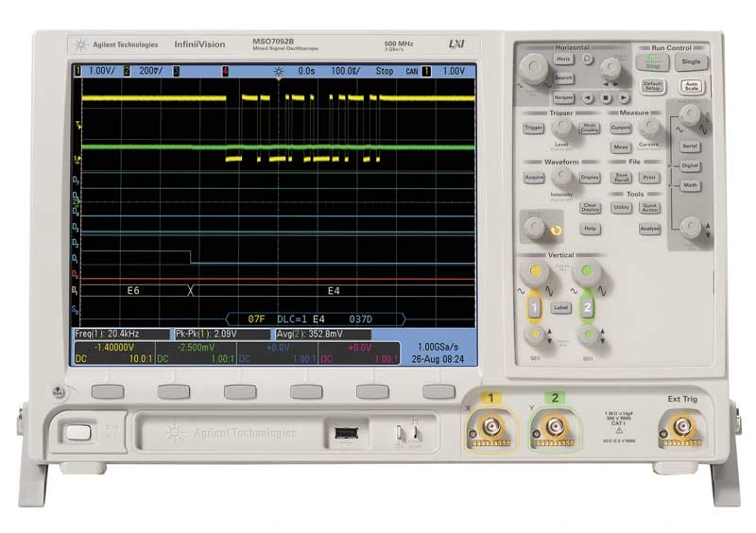Viewport: 756px width, 533px height.
Task: Push the multiplexed position knob below Math key
Action: tap(691, 227)
